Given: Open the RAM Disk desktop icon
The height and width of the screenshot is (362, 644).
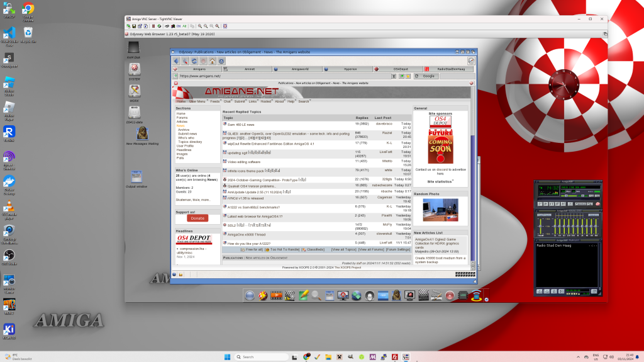Looking at the screenshot, I should [x=133, y=48].
